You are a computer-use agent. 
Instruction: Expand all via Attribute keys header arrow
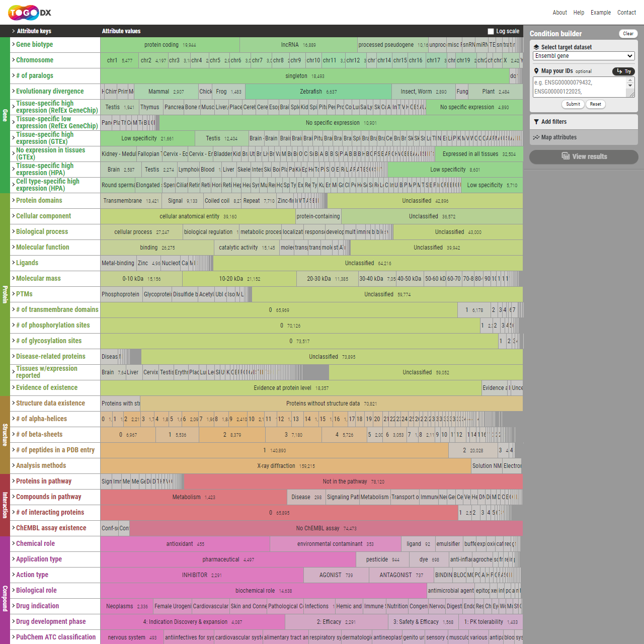click(14, 31)
